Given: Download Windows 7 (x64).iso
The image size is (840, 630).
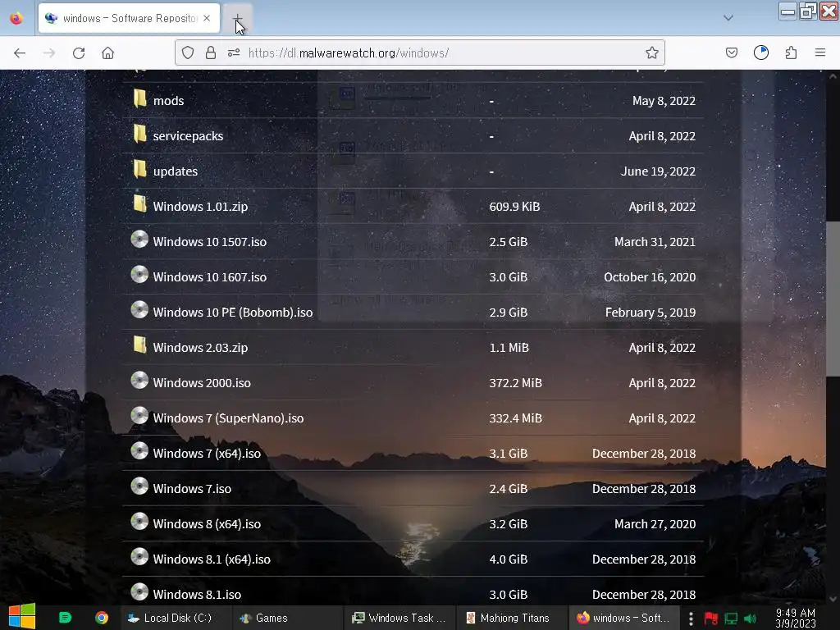Looking at the screenshot, I should [207, 454].
